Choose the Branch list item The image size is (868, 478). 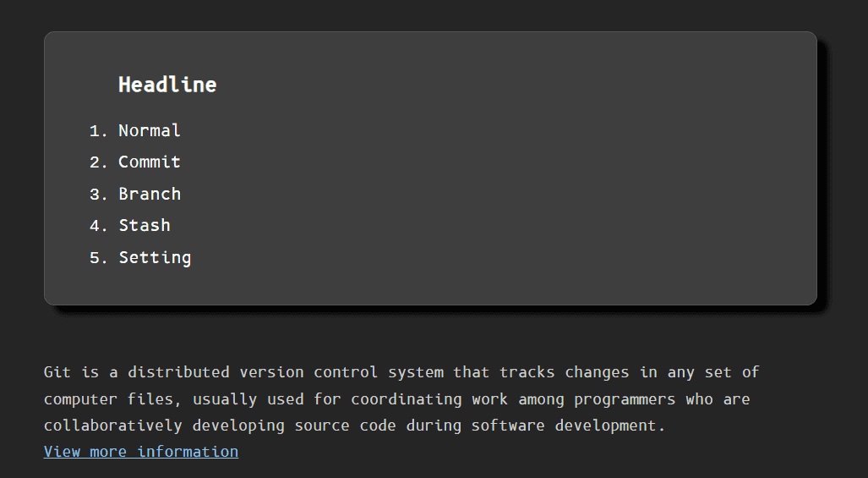click(x=150, y=194)
